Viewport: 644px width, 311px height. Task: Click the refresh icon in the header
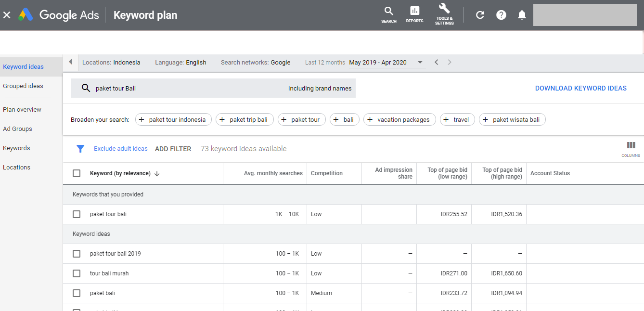pos(480,15)
